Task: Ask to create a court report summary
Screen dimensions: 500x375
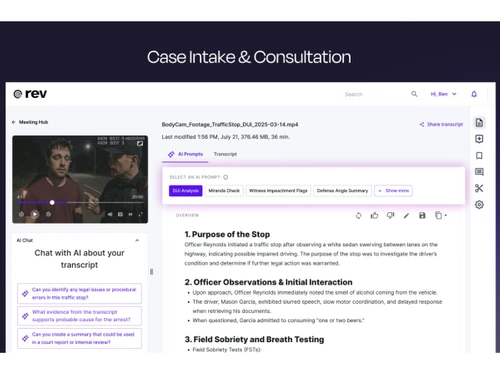Action: click(79, 338)
